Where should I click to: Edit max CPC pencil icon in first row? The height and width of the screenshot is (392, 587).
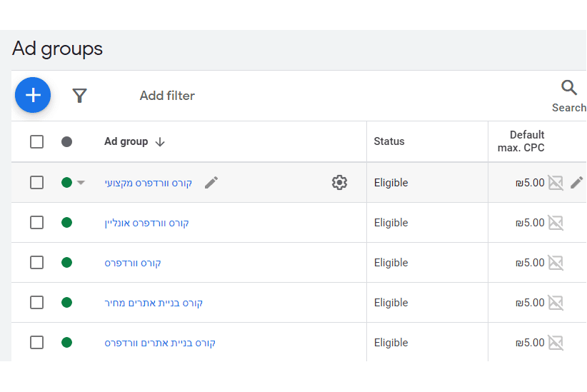(576, 183)
